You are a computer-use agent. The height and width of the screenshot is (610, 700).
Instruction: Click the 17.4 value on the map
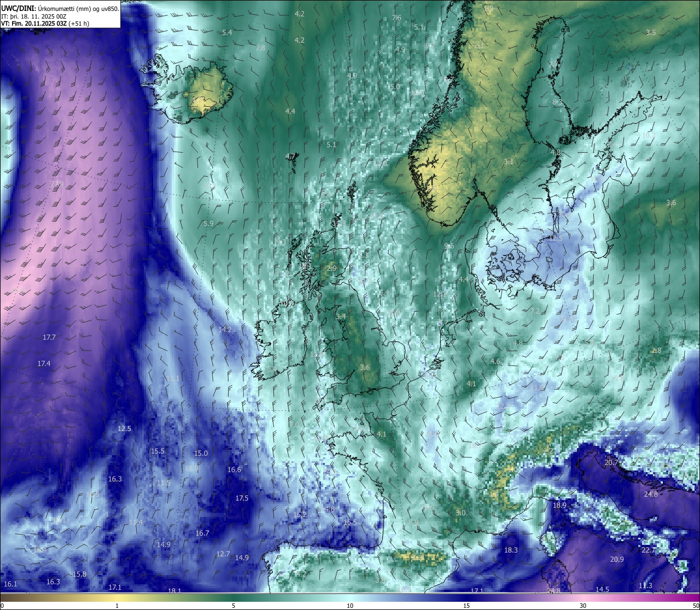(44, 364)
